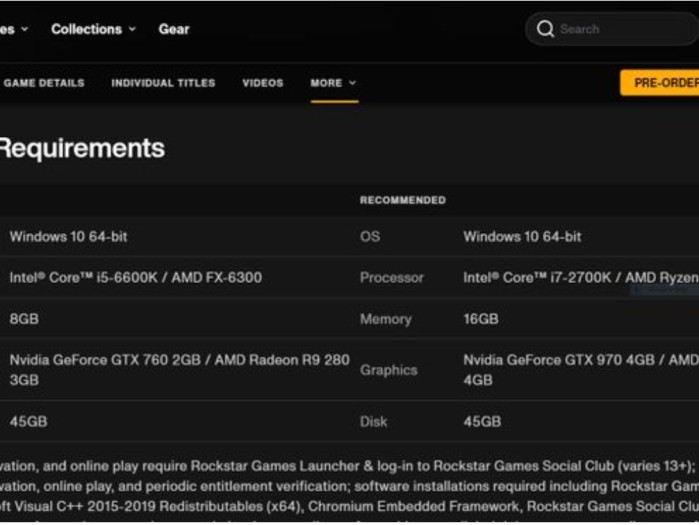Image resolution: width=699 pixels, height=525 pixels.
Task: Open the Individual Titles tab
Action: [x=163, y=83]
